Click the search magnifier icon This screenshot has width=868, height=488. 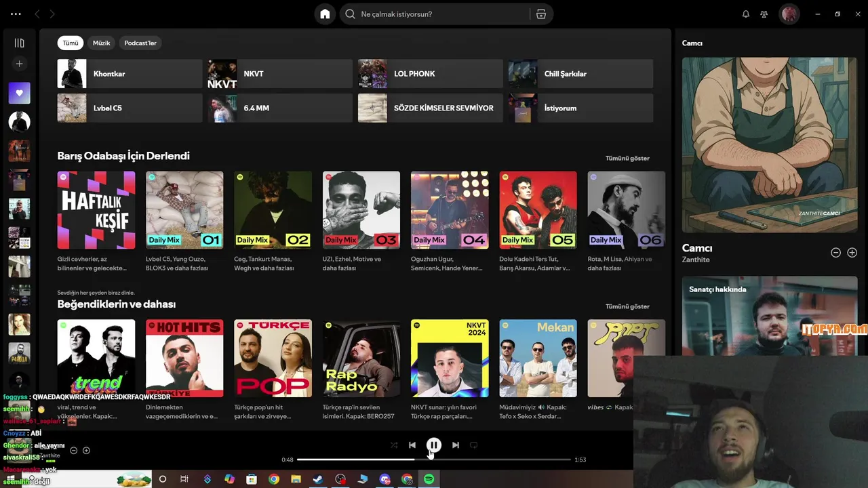350,14
